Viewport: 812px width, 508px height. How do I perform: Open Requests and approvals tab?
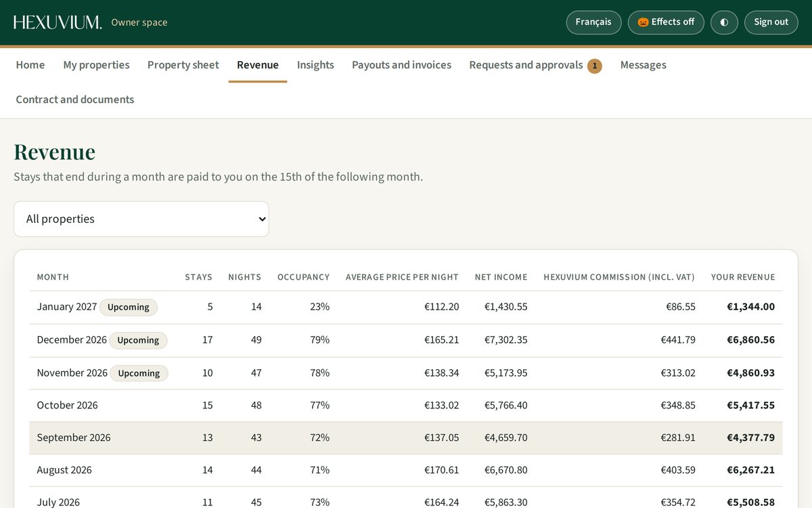(x=535, y=65)
